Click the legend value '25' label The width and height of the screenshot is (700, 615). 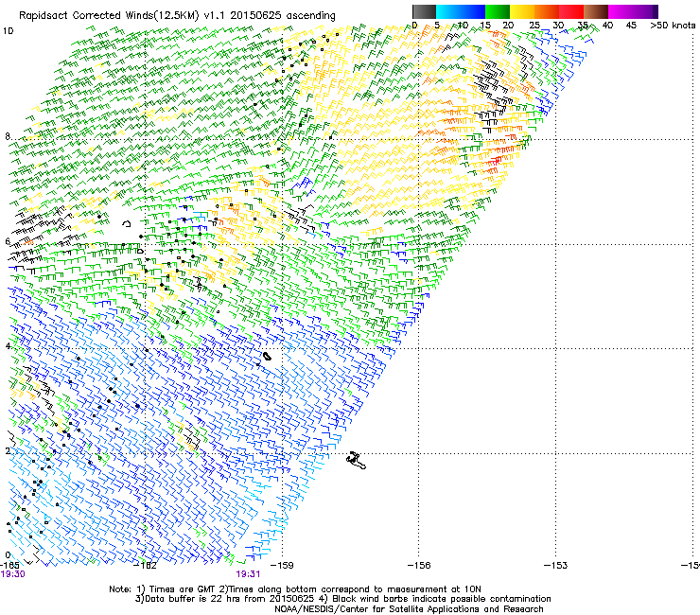pos(534,26)
